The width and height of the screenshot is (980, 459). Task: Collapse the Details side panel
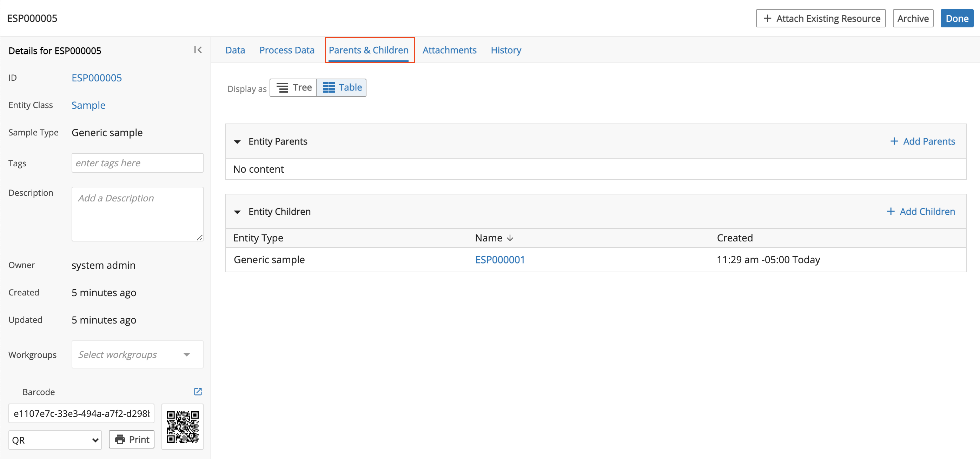point(198,50)
